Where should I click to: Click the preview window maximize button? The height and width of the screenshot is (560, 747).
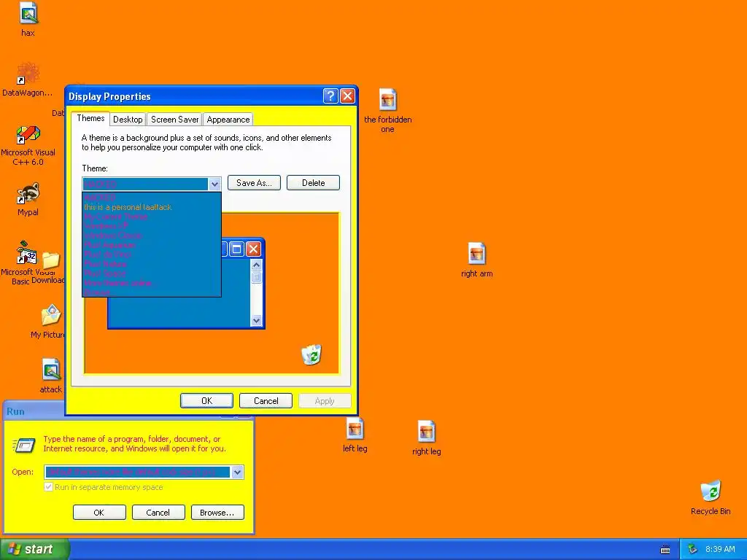coord(236,249)
